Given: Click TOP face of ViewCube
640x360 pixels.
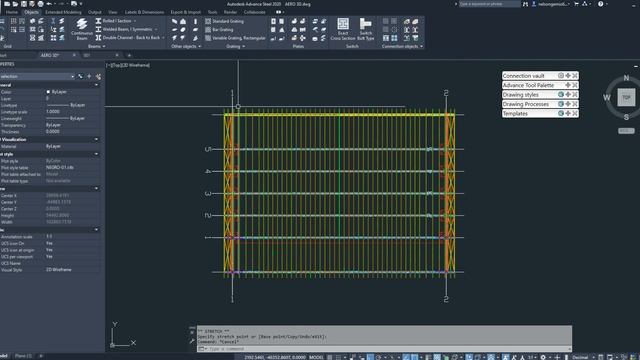Looking at the screenshot, I should coord(626,98).
